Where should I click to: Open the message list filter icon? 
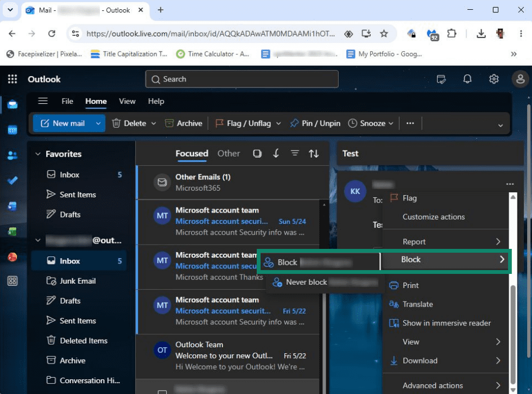pyautogui.click(x=295, y=153)
